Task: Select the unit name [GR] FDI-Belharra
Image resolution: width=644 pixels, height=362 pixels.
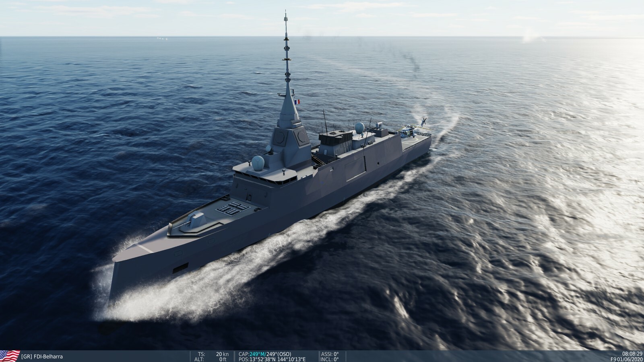Action: pos(42,356)
